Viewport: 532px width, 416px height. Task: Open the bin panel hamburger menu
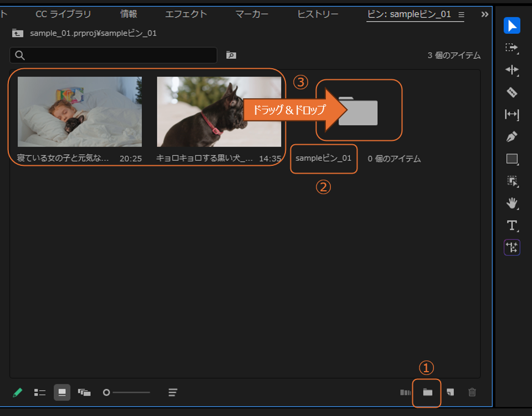461,14
